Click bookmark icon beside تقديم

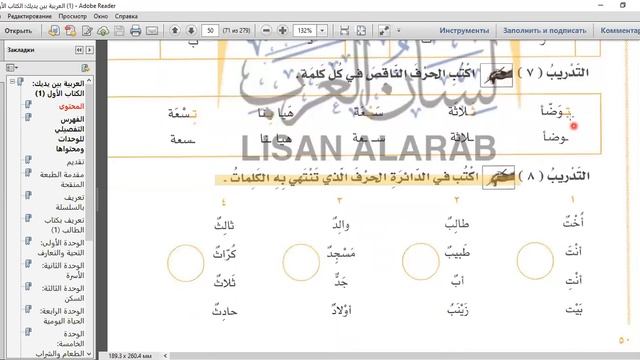coord(28,160)
